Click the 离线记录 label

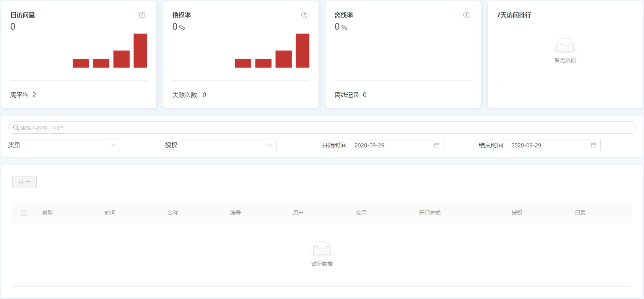tap(347, 95)
